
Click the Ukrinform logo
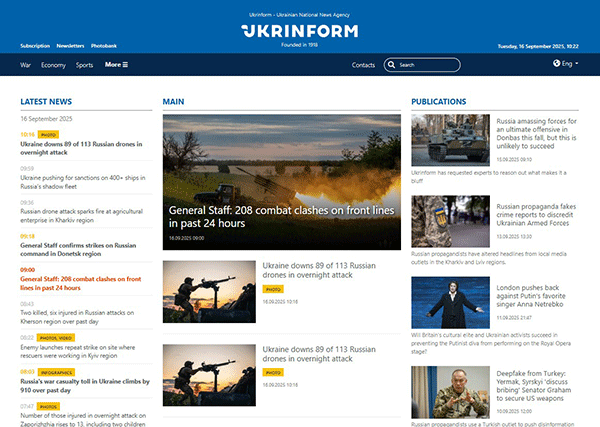[x=300, y=31]
